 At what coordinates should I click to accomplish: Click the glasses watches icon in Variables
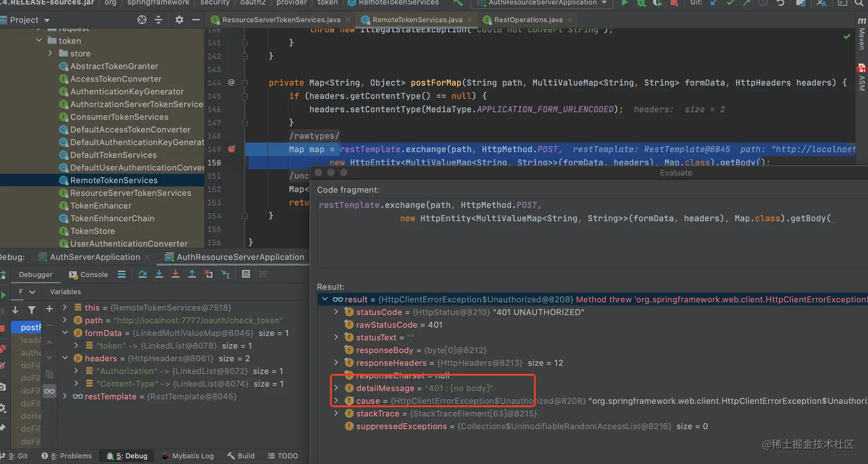[x=49, y=391]
